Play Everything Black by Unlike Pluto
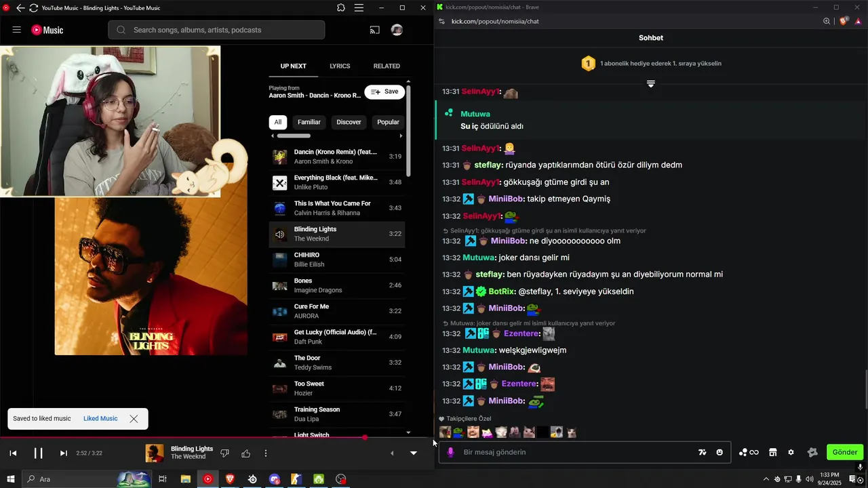 [x=337, y=182]
